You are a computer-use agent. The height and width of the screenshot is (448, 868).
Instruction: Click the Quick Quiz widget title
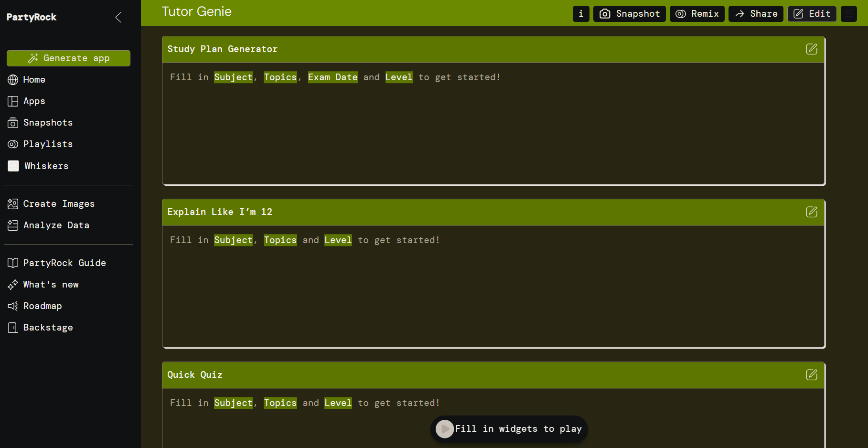point(195,375)
